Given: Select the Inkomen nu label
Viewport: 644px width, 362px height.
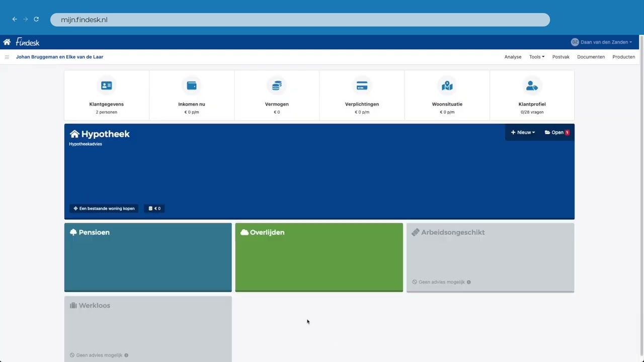Looking at the screenshot, I should pyautogui.click(x=192, y=104).
